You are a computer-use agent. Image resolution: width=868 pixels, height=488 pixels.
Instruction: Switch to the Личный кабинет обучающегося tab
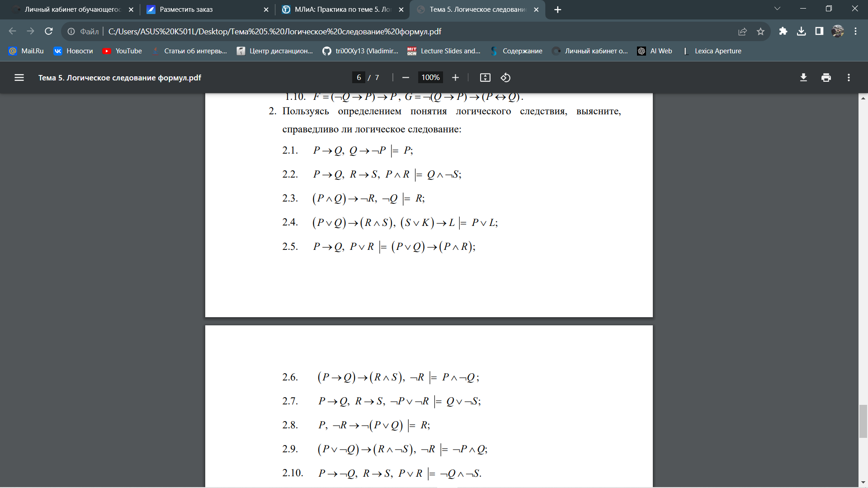(72, 9)
